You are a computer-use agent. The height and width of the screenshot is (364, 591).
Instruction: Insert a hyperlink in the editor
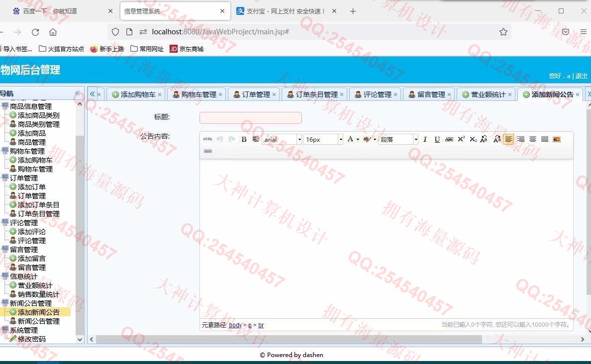207,151
